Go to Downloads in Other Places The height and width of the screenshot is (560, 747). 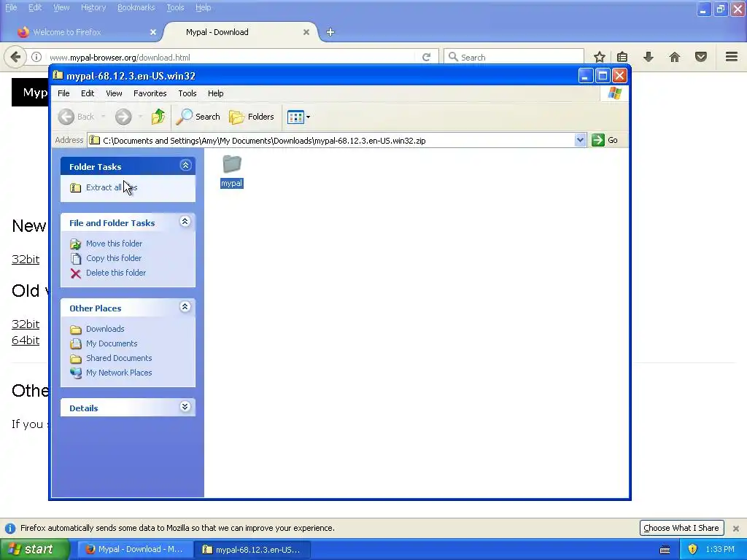pyautogui.click(x=105, y=329)
